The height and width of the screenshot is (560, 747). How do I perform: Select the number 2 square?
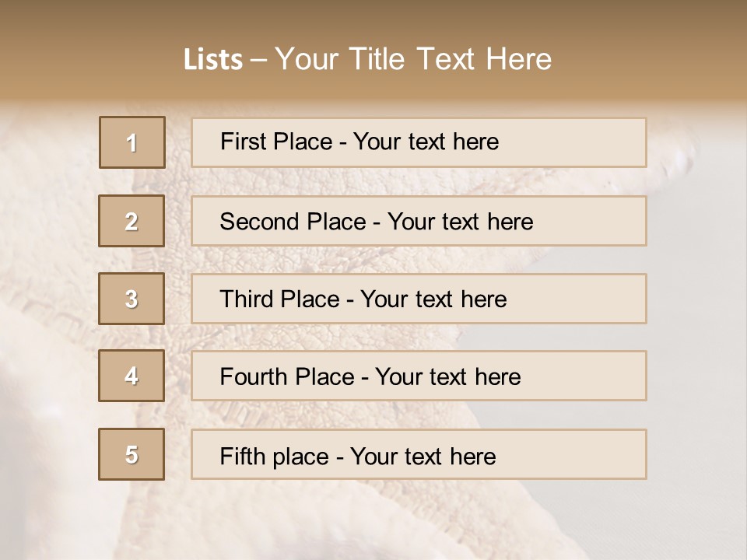point(132,221)
